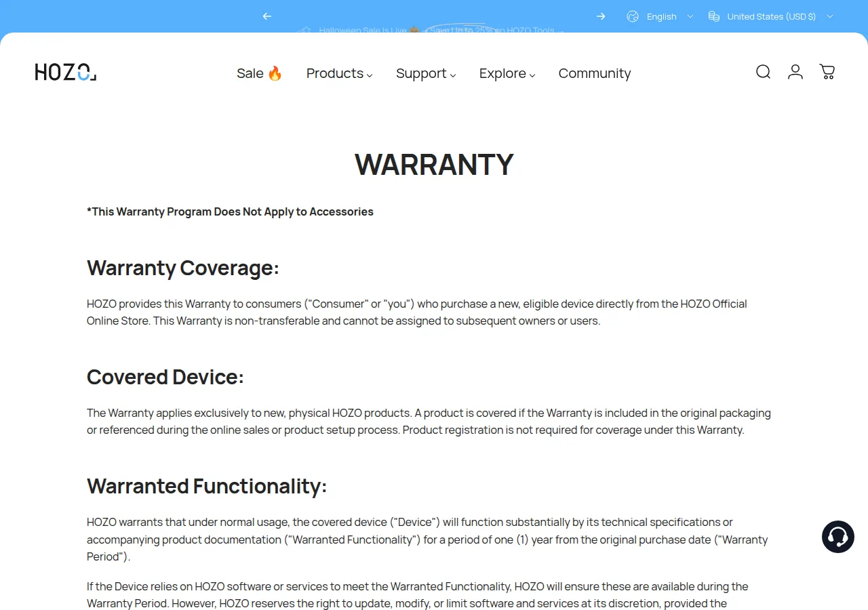Show previous announcement with left arrow
Screen dimensions: 868x610
click(x=267, y=16)
